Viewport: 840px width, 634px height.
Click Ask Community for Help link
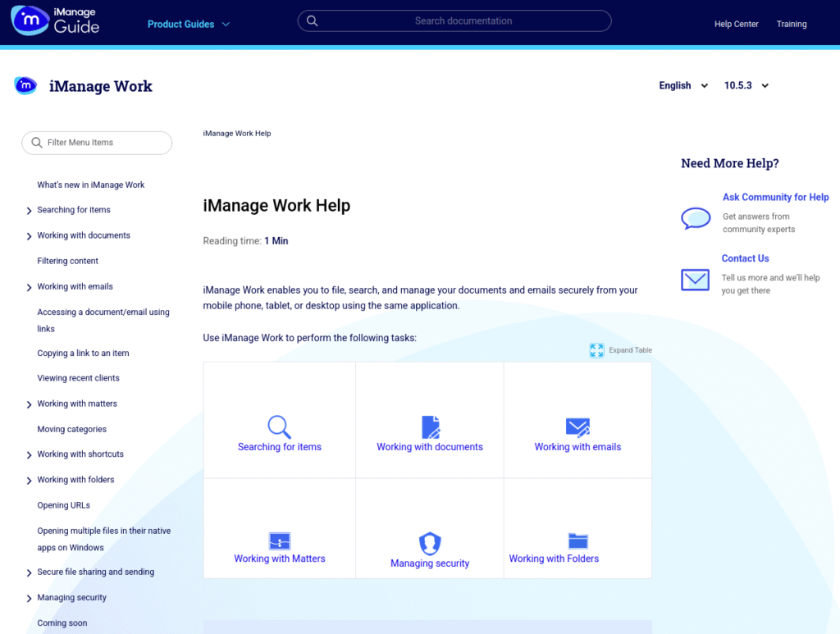776,197
